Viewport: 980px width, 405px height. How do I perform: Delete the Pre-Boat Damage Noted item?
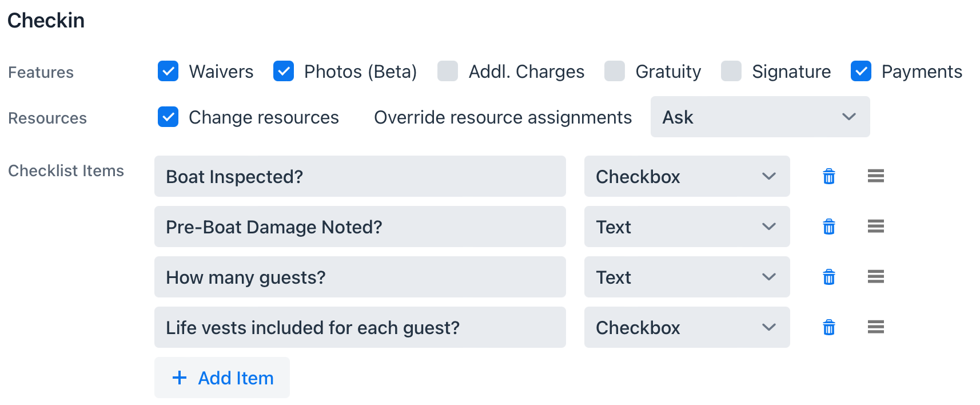[x=828, y=227]
